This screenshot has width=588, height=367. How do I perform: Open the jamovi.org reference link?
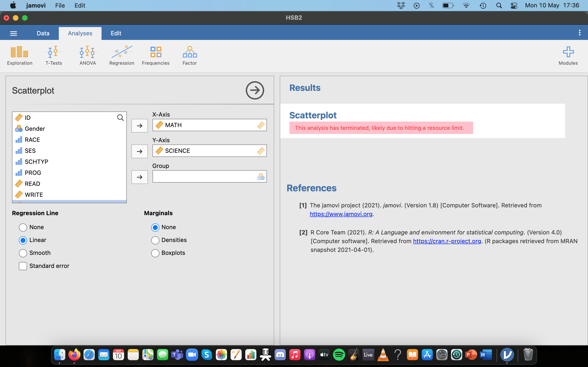(x=341, y=214)
